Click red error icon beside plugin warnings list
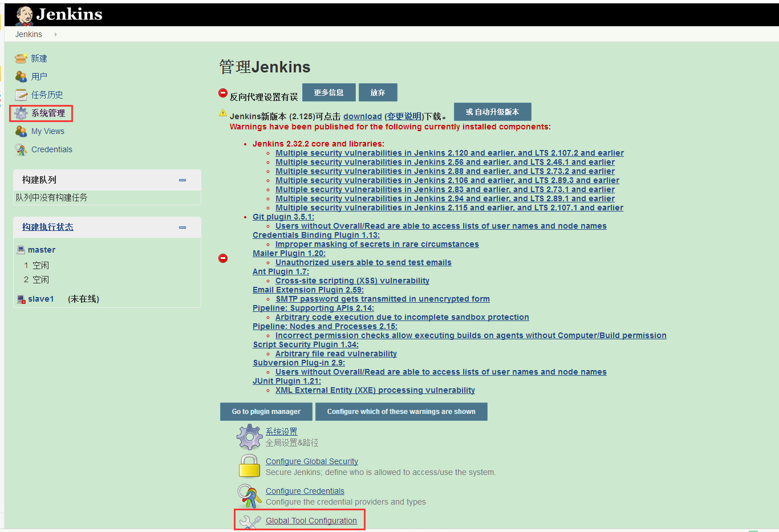Image resolution: width=779 pixels, height=532 pixels. 223,258
